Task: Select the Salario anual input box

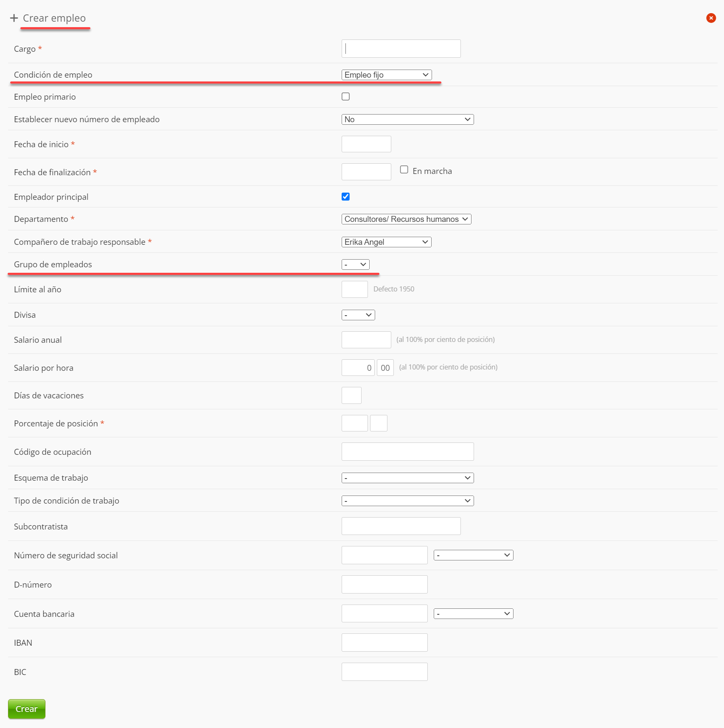Action: (366, 340)
